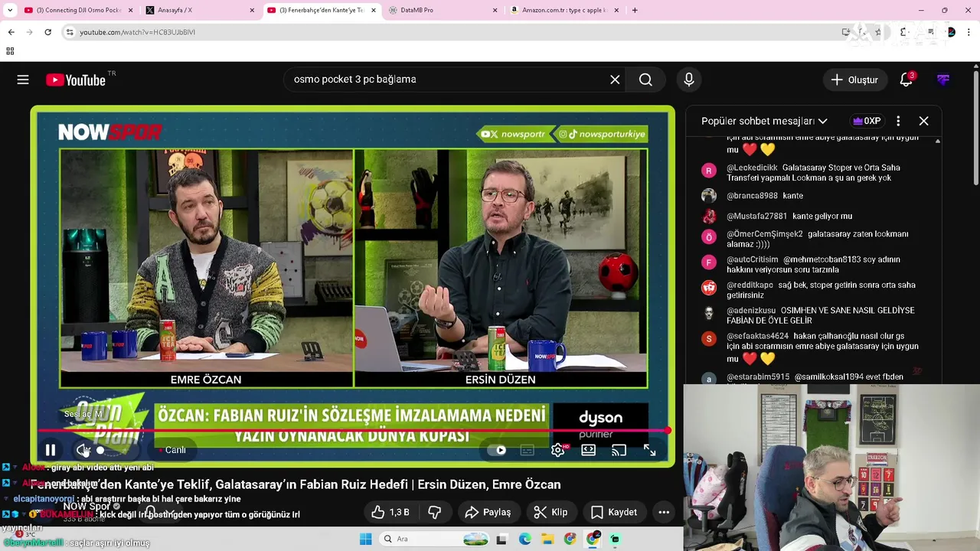Run search with the magnifier button
The height and width of the screenshot is (551, 980).
(645, 80)
